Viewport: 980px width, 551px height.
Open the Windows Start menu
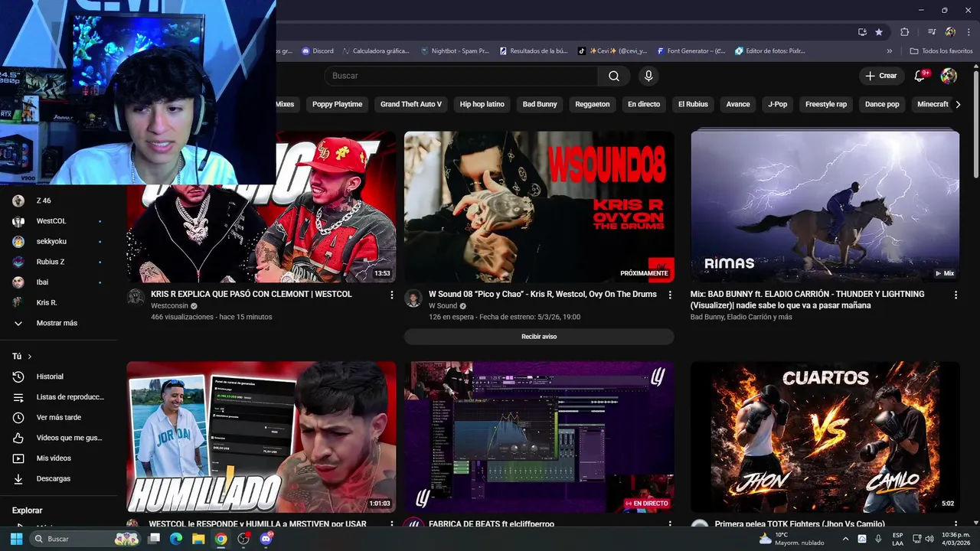(x=16, y=539)
